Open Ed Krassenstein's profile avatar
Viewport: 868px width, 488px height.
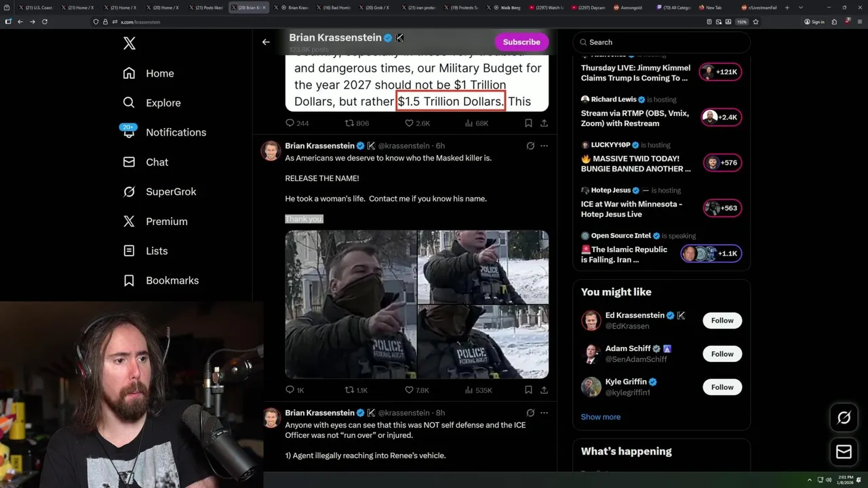tap(591, 321)
